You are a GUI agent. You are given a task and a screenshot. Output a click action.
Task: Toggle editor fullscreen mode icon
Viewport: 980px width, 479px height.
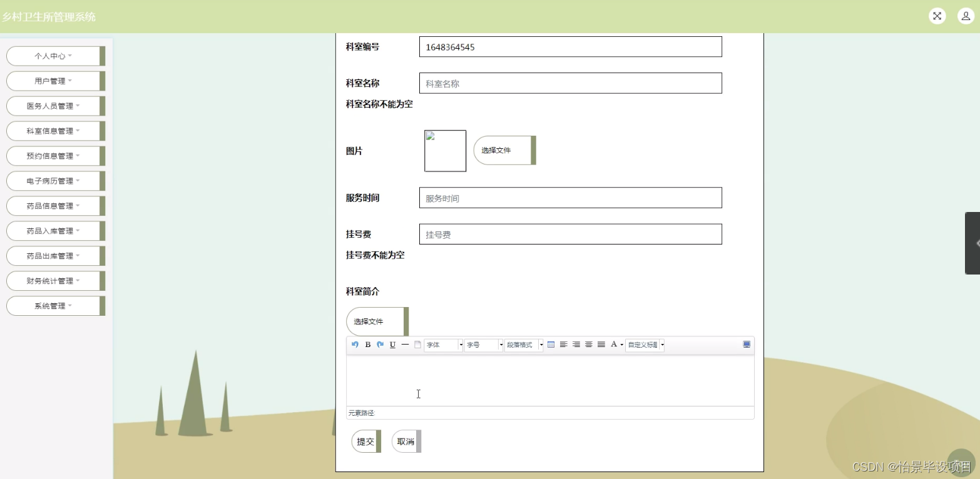point(746,345)
